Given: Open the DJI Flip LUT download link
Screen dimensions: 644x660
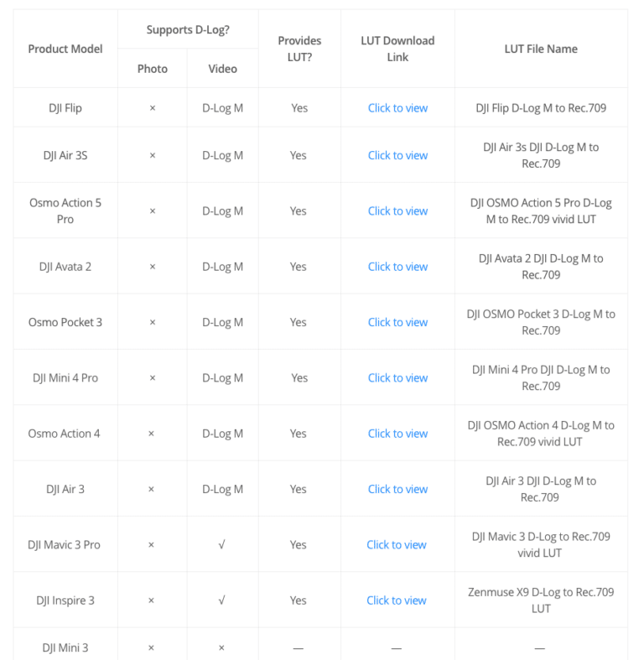Looking at the screenshot, I should tap(397, 108).
